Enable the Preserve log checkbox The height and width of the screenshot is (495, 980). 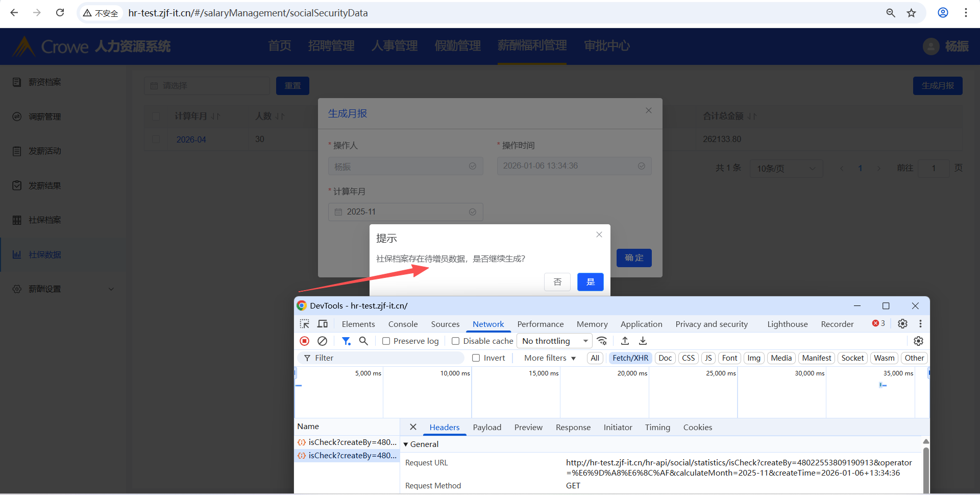(386, 341)
